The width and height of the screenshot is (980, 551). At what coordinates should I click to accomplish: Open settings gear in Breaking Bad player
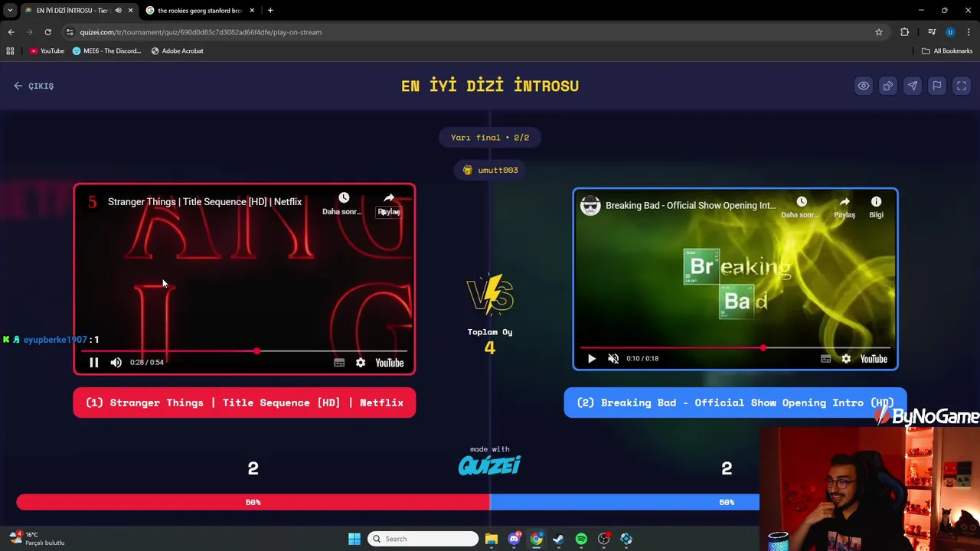(x=846, y=358)
